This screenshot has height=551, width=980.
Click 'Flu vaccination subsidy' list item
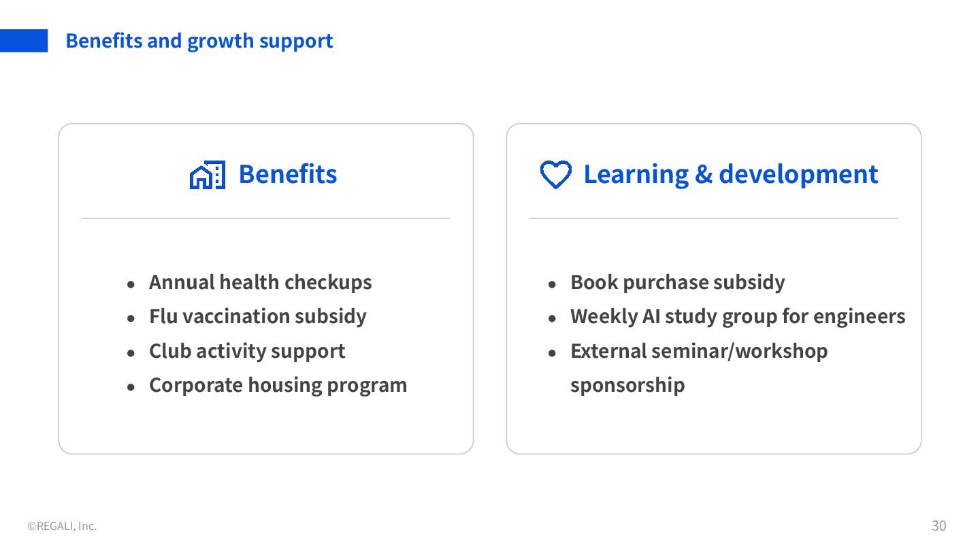click(x=257, y=316)
